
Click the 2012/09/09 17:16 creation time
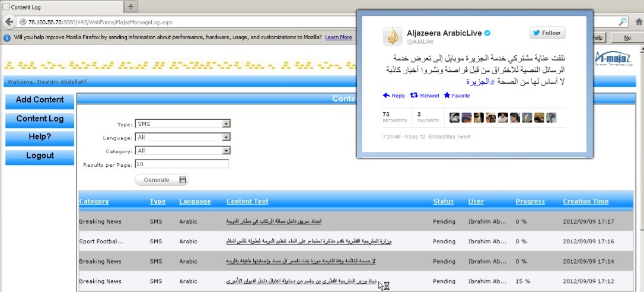588,242
